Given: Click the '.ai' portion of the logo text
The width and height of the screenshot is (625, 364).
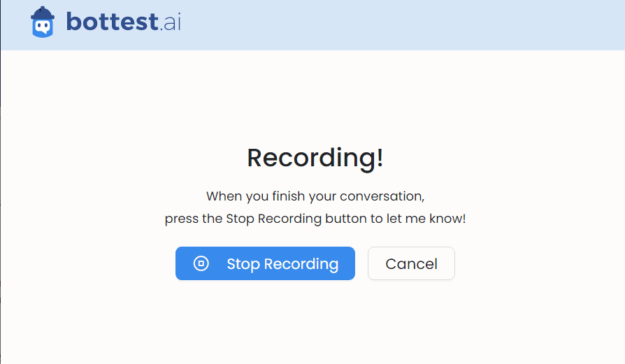Looking at the screenshot, I should coord(171,22).
